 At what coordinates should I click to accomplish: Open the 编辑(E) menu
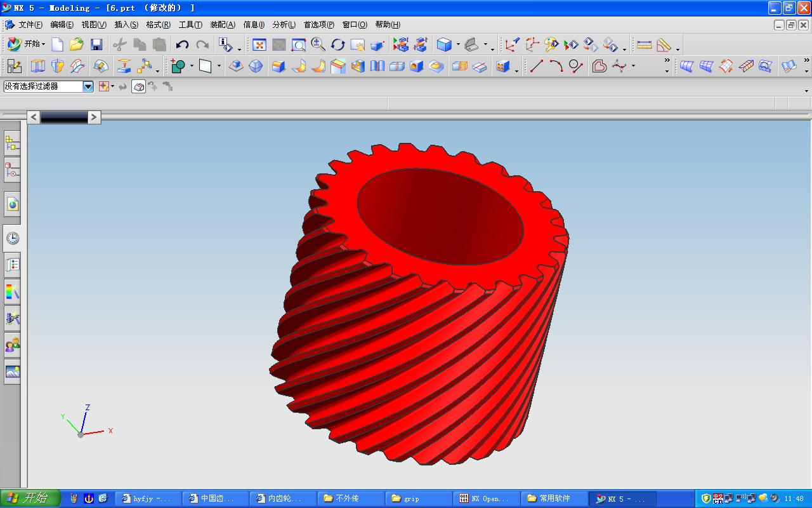click(62, 25)
